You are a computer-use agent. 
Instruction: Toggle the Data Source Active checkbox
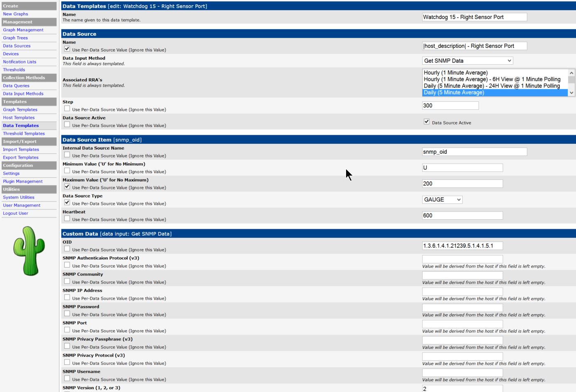point(427,122)
